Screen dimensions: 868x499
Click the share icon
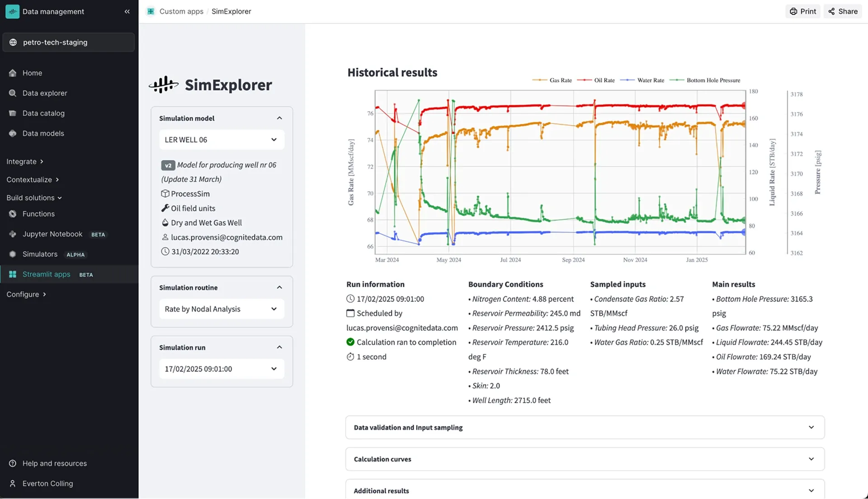tap(831, 11)
